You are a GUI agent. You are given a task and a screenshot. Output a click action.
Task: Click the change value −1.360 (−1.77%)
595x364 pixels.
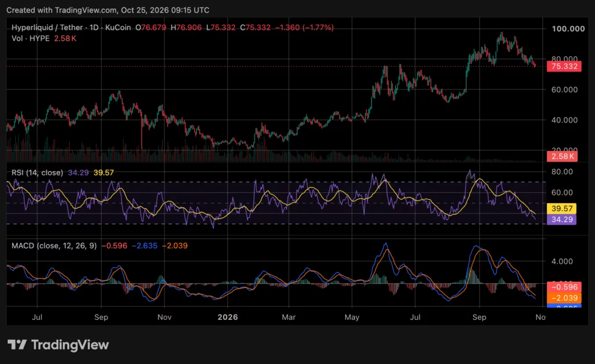point(304,28)
